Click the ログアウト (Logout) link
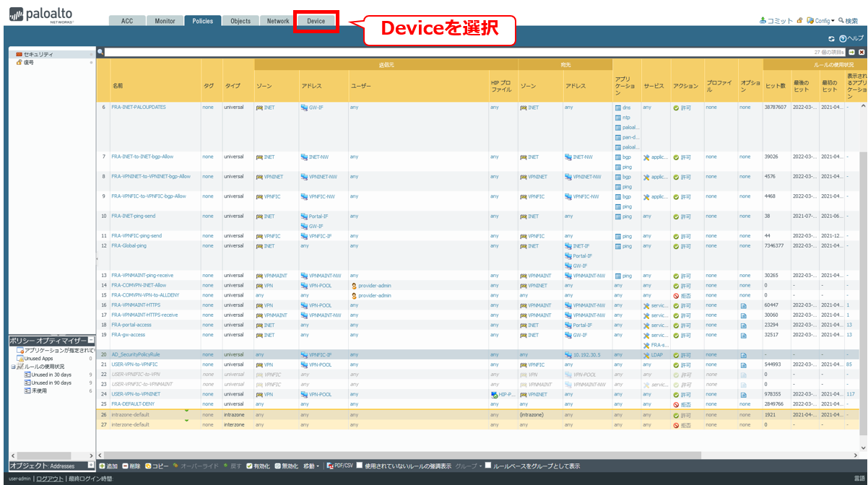The height and width of the screenshot is (485, 868). coord(50,479)
